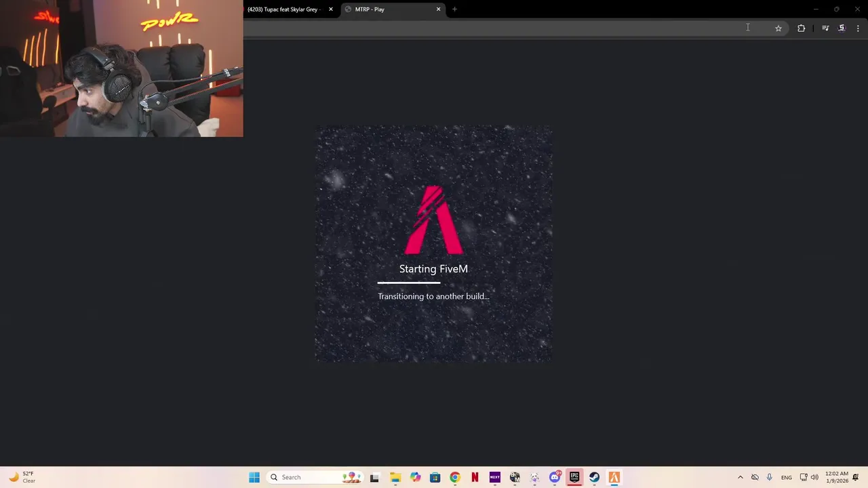Open the taskbar icon between NEXT and Discord's neighbor
Viewport: 868px width, 488px height.
515,477
